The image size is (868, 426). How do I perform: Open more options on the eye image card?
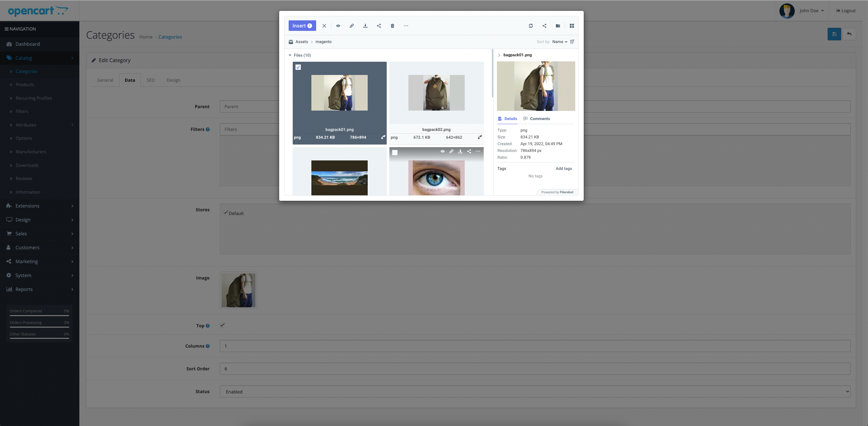[x=478, y=151]
